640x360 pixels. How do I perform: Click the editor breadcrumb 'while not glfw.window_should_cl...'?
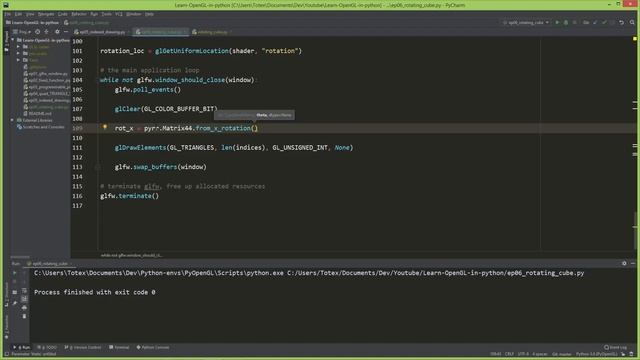(131, 256)
